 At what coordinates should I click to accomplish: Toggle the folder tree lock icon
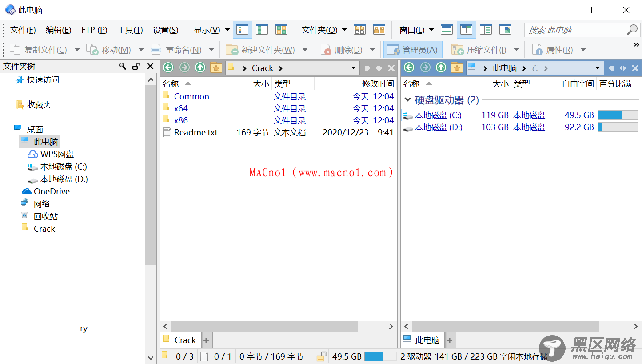point(136,67)
